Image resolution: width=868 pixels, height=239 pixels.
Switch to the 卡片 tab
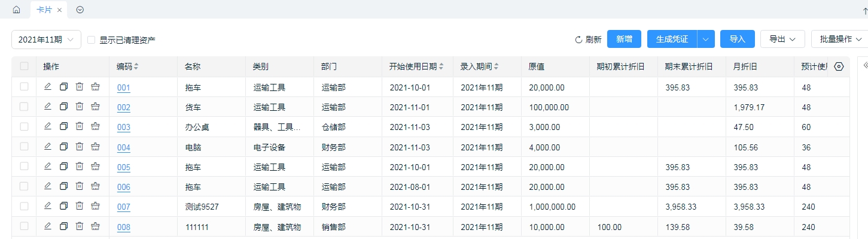[x=44, y=10]
